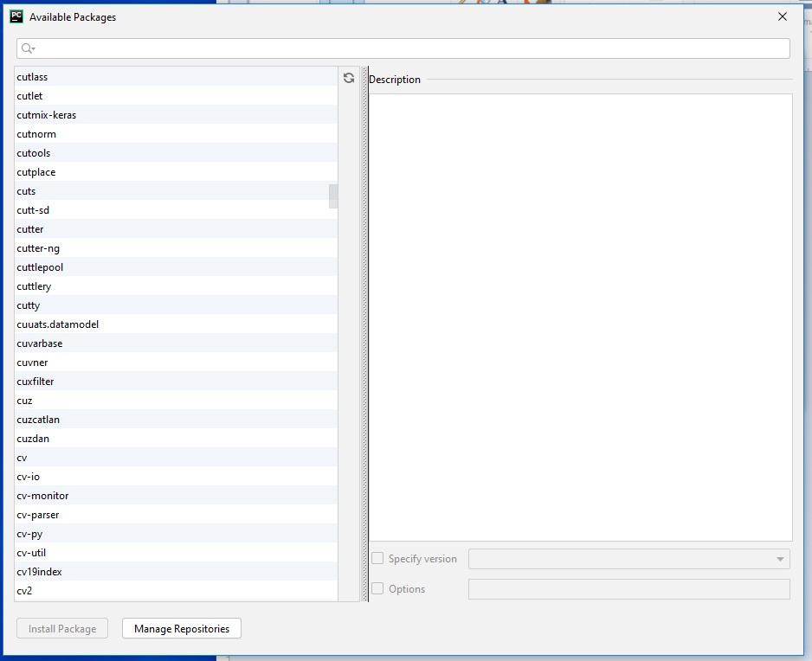This screenshot has width=812, height=661.
Task: Close the Available Packages dialog
Action: 783,16
